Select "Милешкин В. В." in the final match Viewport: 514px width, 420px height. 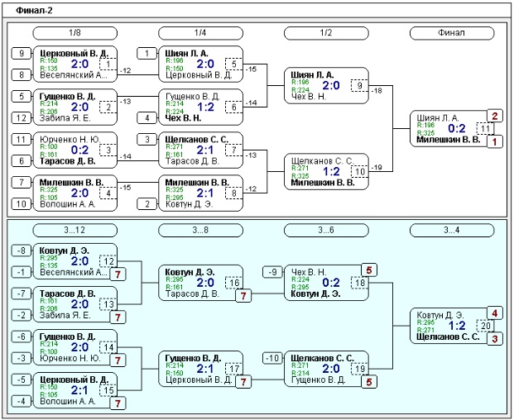[448, 140]
